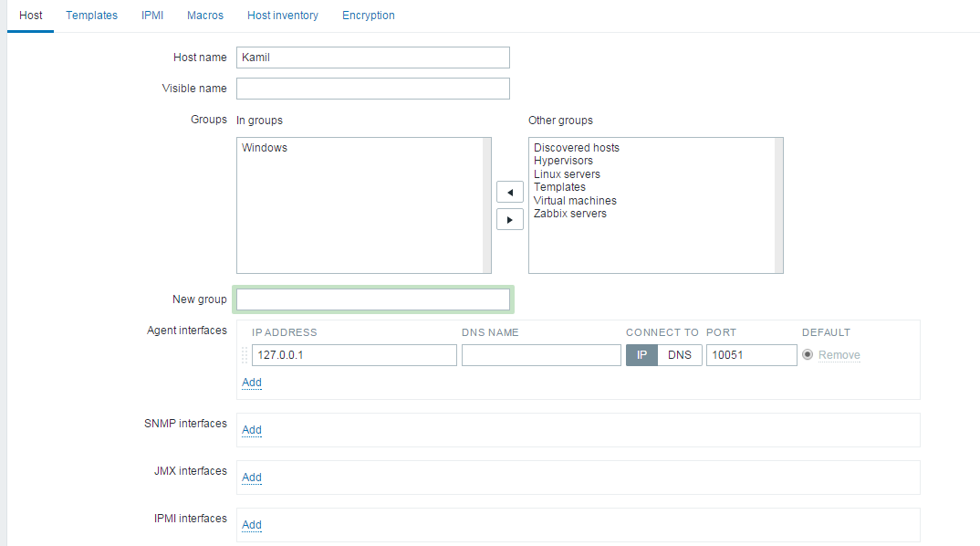
Task: Remove the 127.0.0.1 agent interface
Action: point(839,354)
